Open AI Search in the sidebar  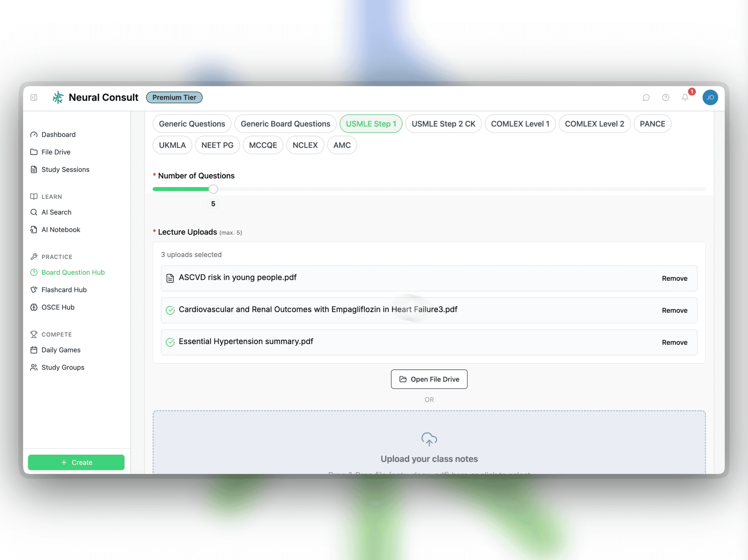point(56,212)
